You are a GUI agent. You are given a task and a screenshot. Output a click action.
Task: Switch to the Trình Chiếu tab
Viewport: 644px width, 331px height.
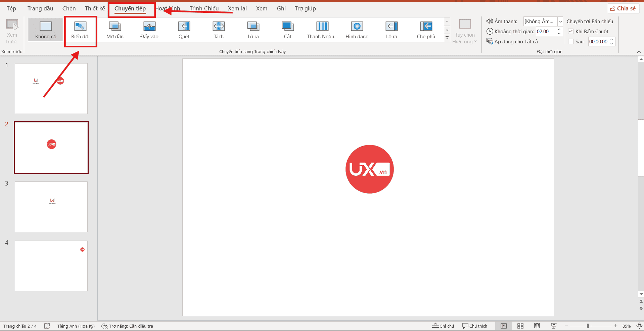(204, 8)
